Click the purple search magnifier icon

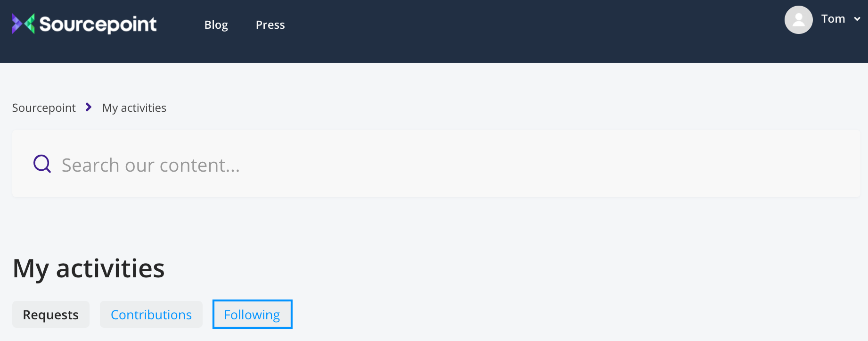click(x=42, y=164)
